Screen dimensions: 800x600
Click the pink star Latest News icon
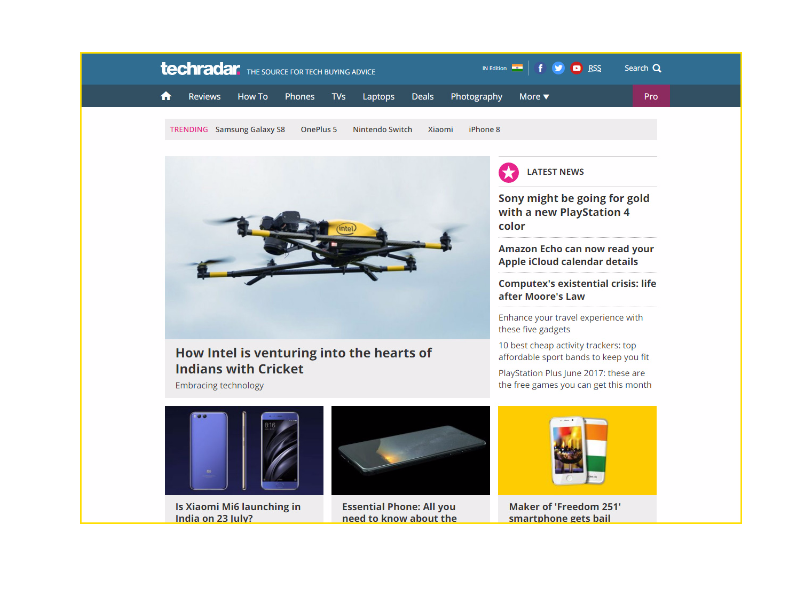click(509, 172)
